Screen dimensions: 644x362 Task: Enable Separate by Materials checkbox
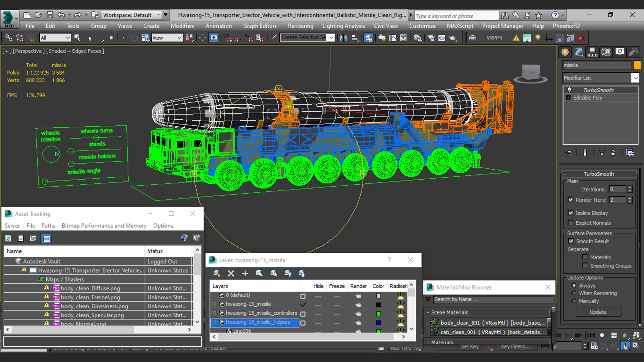585,257
